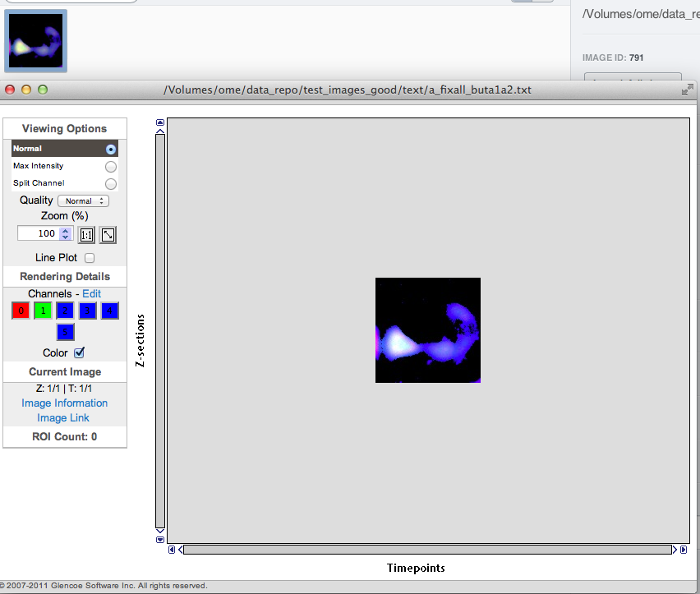Toggle blue channel 5
This screenshot has width=700, height=594.
point(65,332)
